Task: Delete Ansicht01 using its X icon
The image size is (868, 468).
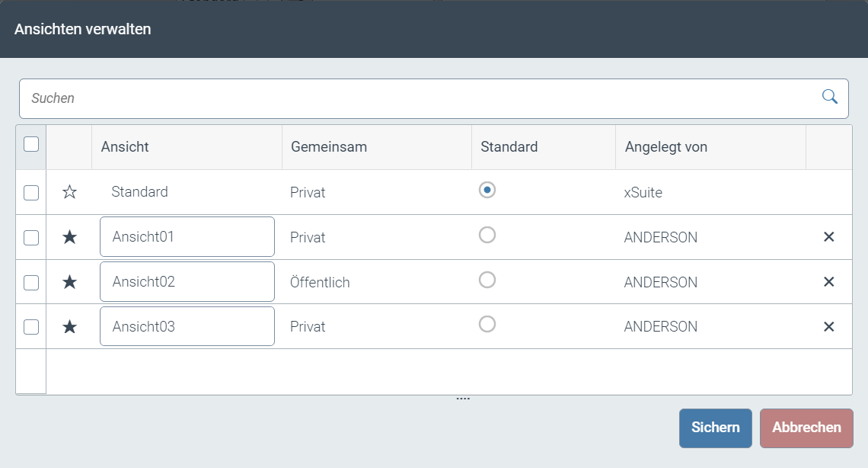Action: (829, 236)
